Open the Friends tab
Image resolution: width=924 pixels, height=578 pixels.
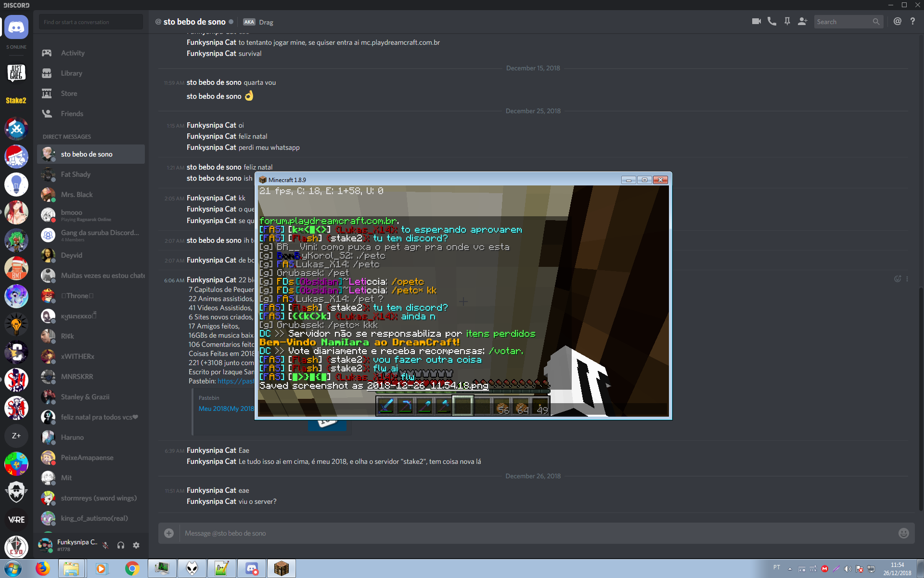(72, 114)
